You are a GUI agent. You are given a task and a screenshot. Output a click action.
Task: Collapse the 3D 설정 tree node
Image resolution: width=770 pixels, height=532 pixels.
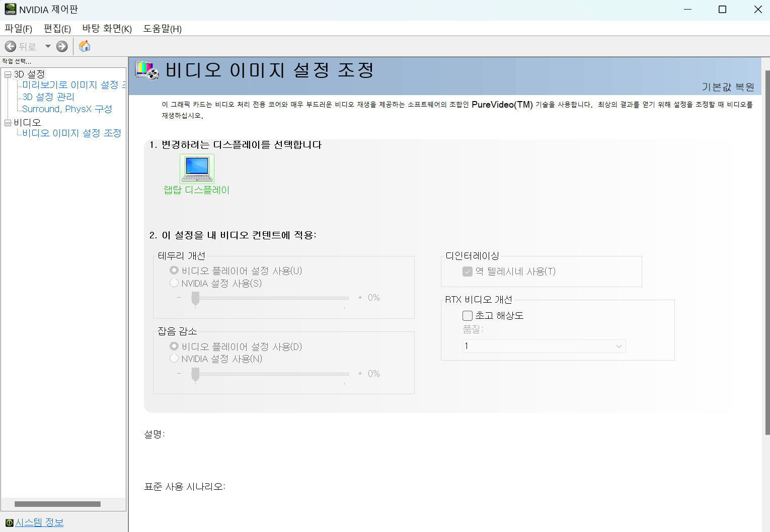[x=8, y=74]
